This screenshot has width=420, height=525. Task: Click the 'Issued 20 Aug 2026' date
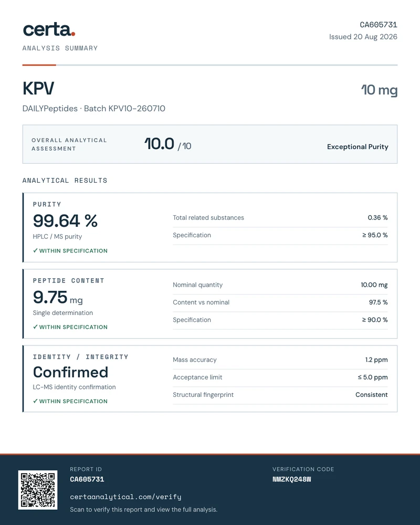click(x=363, y=37)
